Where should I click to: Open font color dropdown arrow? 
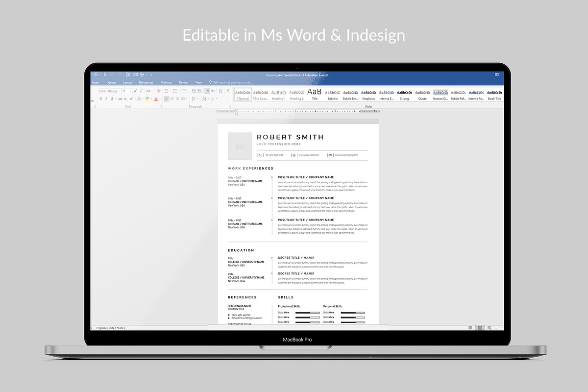point(160,98)
